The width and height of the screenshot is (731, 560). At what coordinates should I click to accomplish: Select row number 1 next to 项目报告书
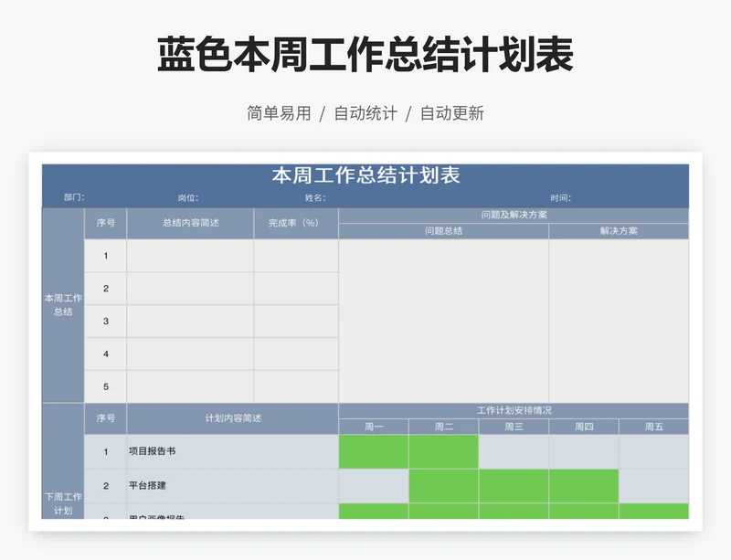click(x=106, y=452)
